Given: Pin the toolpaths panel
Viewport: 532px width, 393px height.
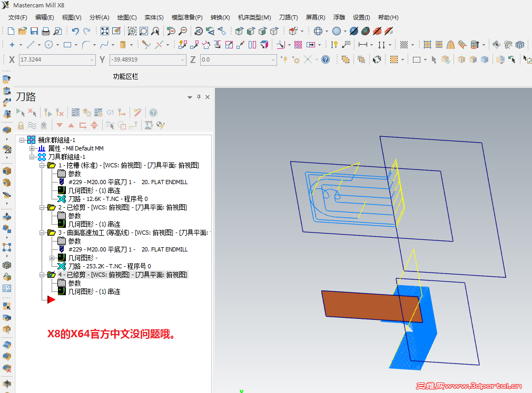Looking at the screenshot, I should pyautogui.click(x=199, y=97).
